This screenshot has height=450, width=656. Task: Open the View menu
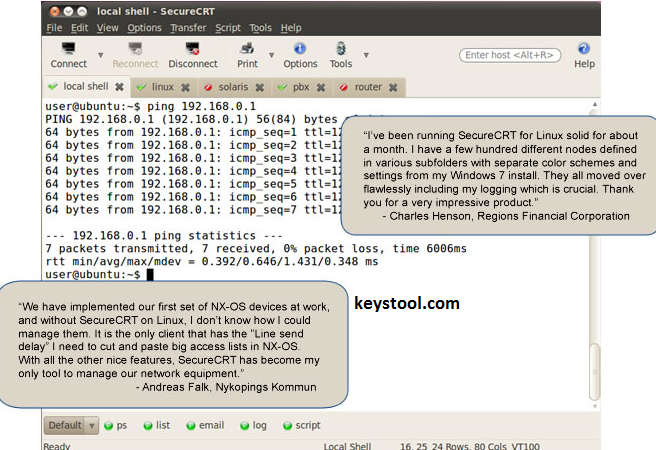point(108,28)
